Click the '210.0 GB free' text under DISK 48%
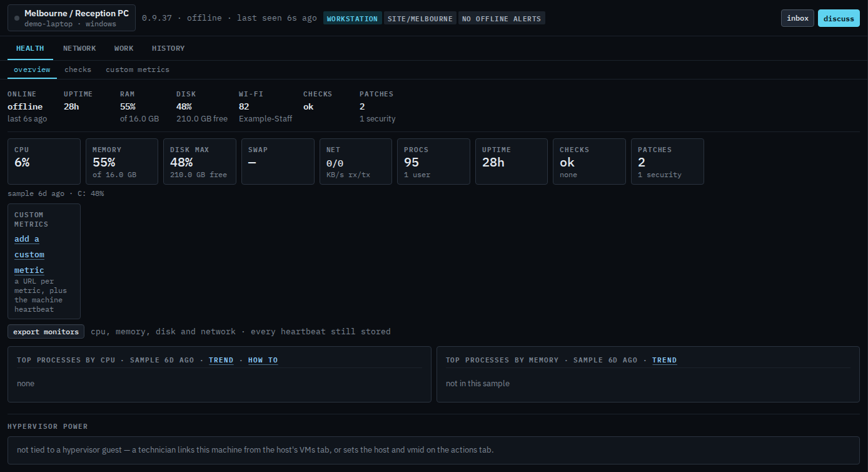The image size is (868, 472). [x=202, y=119]
